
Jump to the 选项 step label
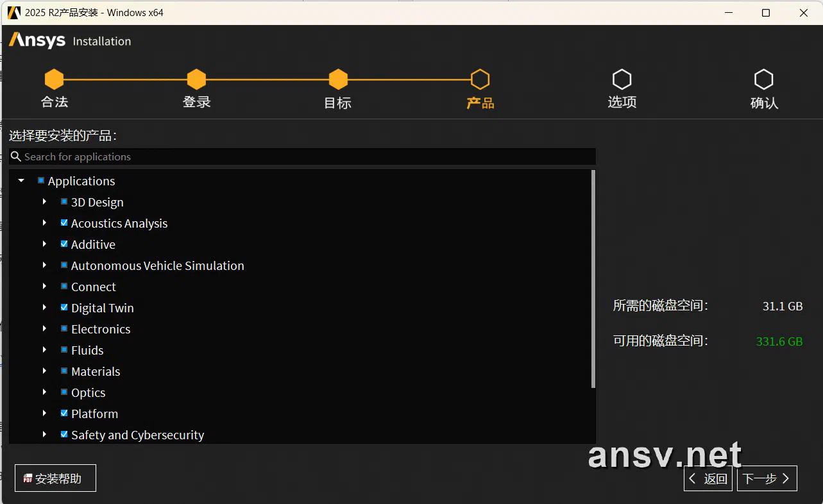(x=622, y=103)
